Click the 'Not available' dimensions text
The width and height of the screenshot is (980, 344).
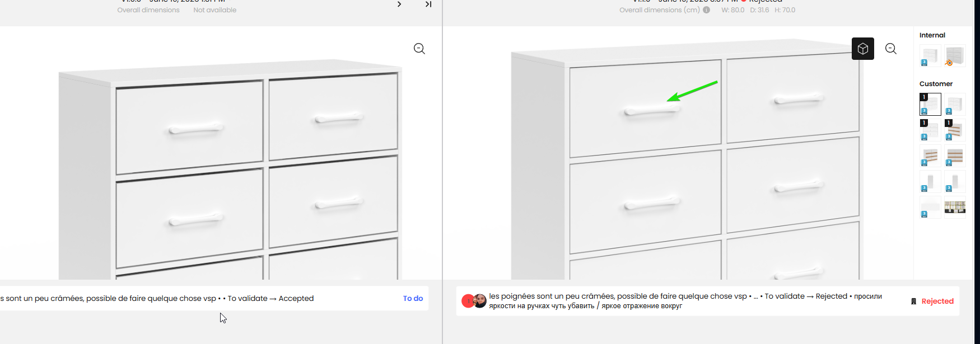tap(215, 10)
